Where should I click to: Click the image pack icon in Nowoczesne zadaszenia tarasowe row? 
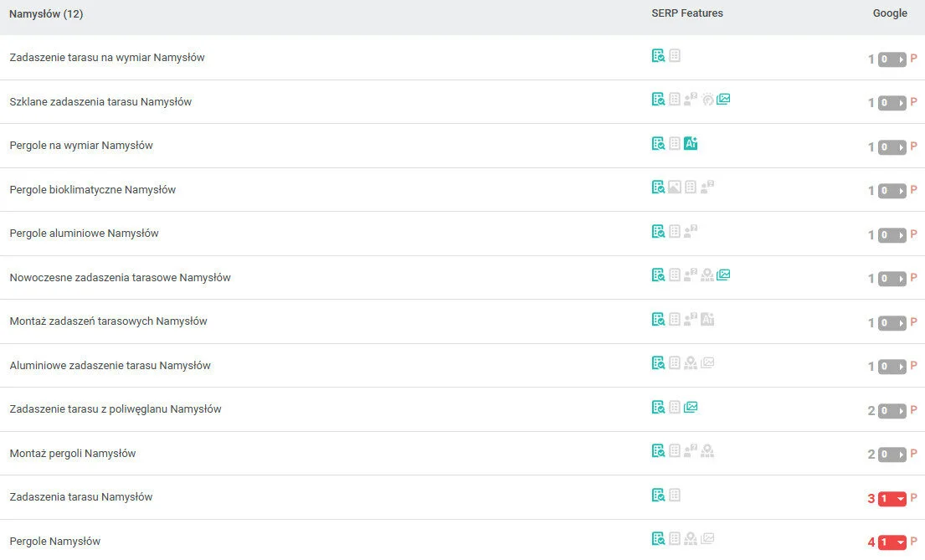click(723, 275)
